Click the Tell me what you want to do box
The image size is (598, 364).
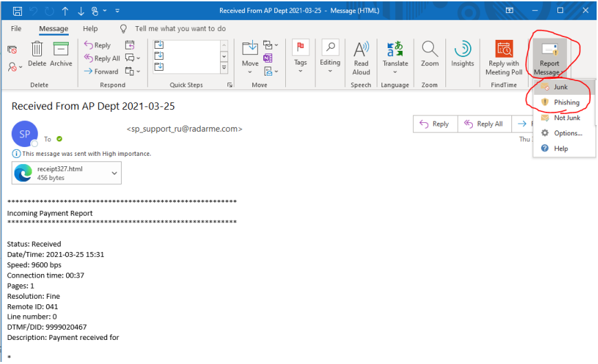180,29
